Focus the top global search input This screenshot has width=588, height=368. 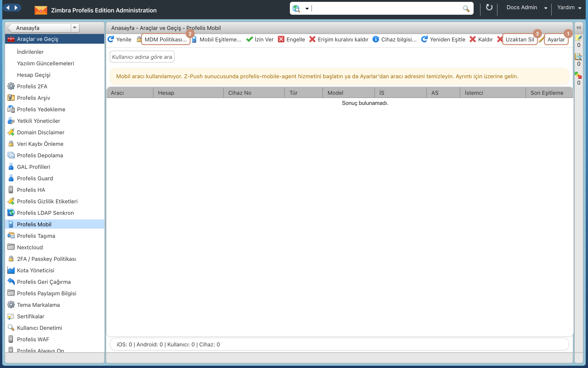[x=386, y=9]
